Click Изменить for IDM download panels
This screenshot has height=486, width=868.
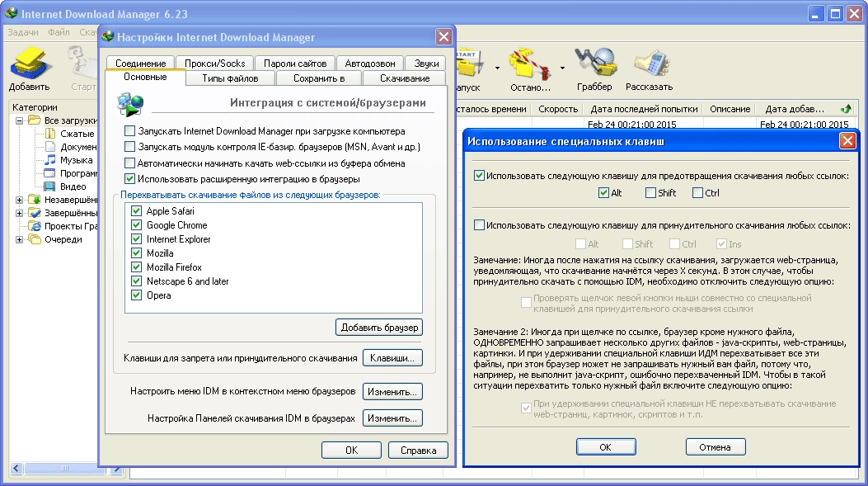click(x=392, y=418)
